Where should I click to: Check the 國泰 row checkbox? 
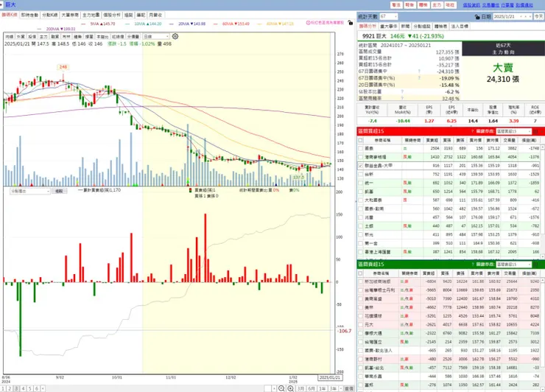[360, 148]
